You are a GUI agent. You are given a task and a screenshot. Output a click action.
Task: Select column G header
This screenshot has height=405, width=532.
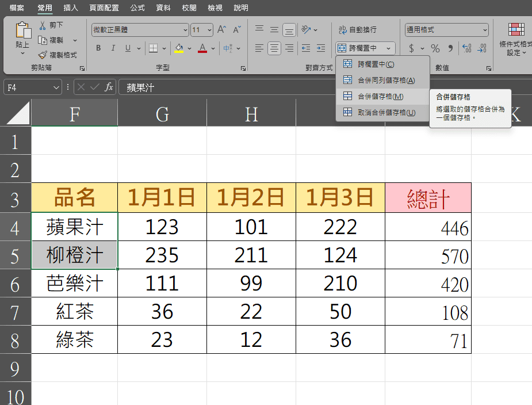pos(162,113)
